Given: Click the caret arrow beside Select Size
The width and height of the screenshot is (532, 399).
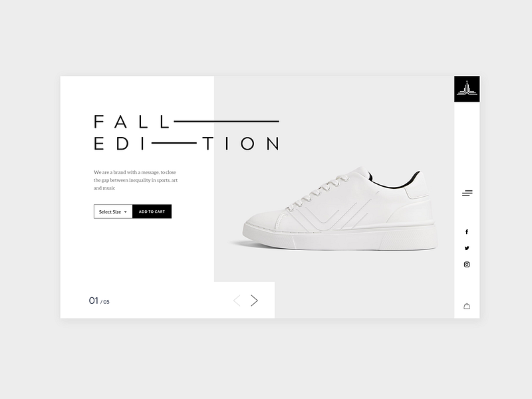Looking at the screenshot, I should click(125, 211).
